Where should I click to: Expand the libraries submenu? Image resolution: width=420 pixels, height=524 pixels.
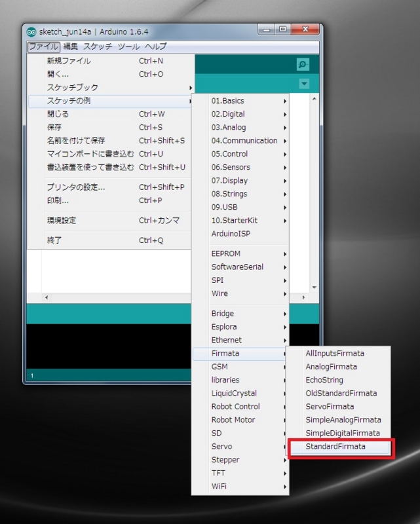[x=240, y=380]
